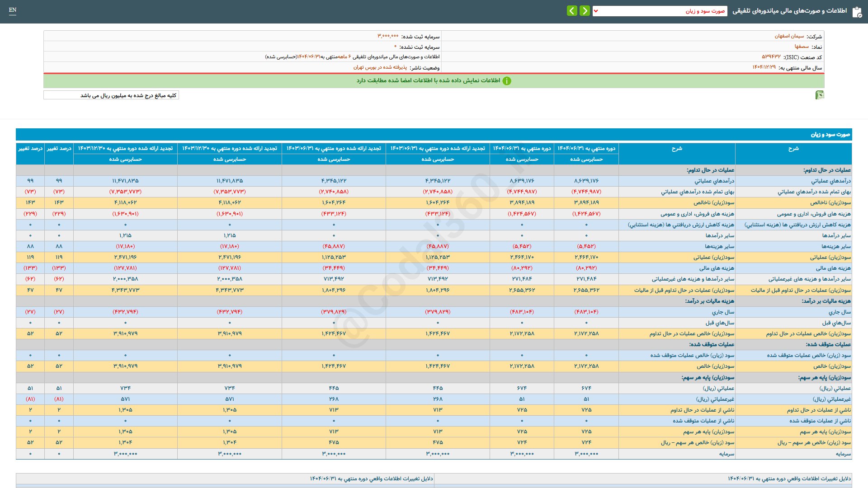Click company name سیمان اصفهان
Viewport: 868px width, 488px height.
(x=789, y=36)
